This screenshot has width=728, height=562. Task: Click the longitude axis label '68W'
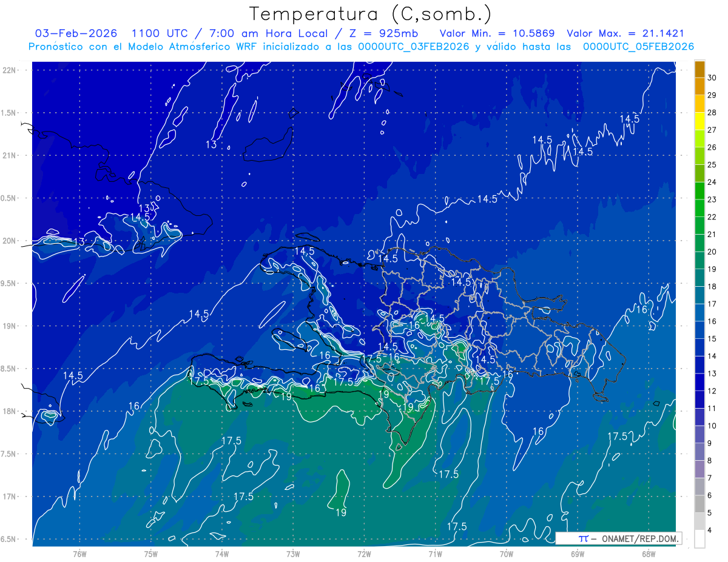[649, 554]
